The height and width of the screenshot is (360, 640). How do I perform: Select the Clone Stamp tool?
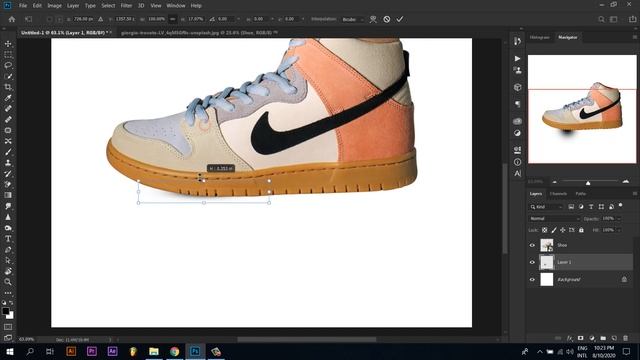8,163
